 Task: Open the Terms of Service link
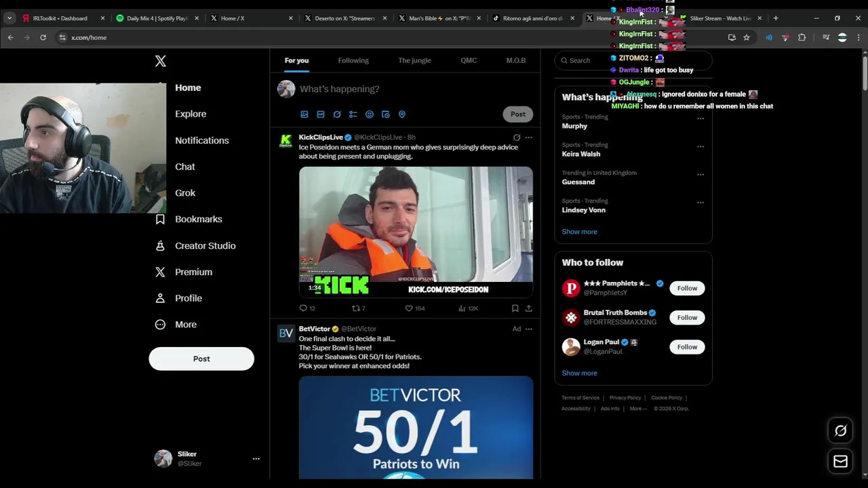580,398
